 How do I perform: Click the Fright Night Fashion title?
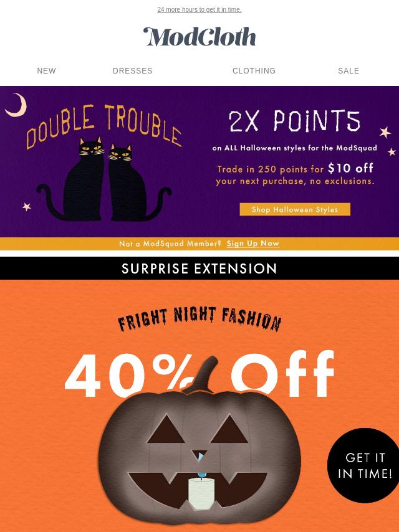199,318
